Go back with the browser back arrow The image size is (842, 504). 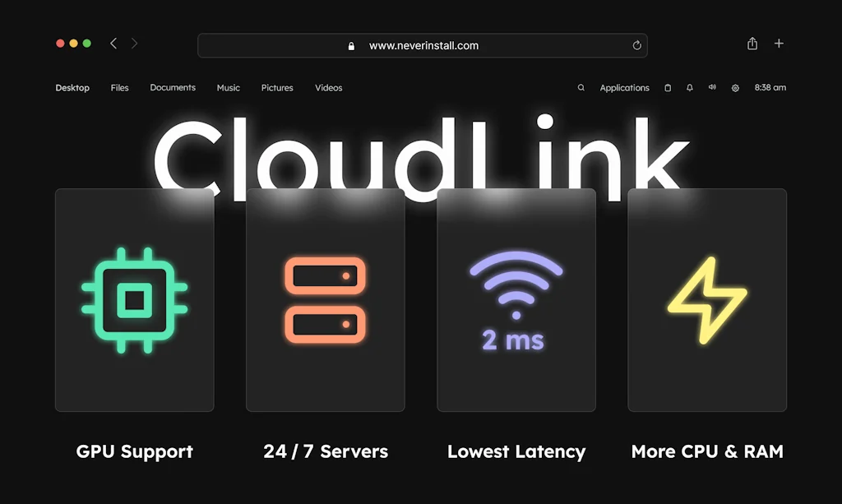(x=113, y=44)
